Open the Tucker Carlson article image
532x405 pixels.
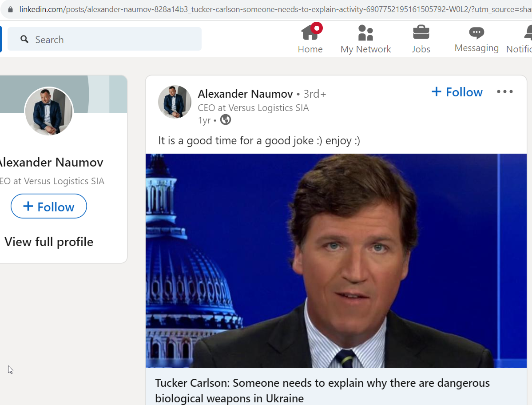click(336, 261)
